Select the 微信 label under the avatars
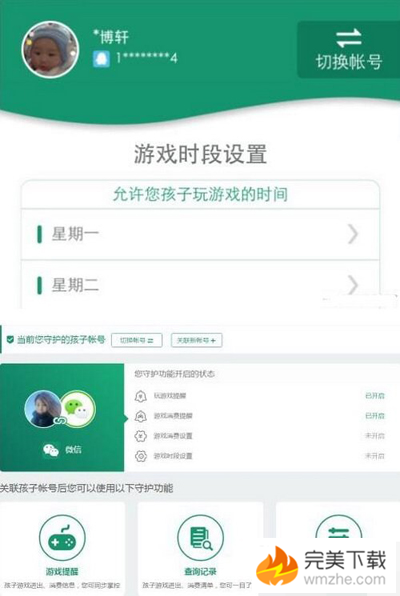The image size is (400, 596). pyautogui.click(x=73, y=450)
